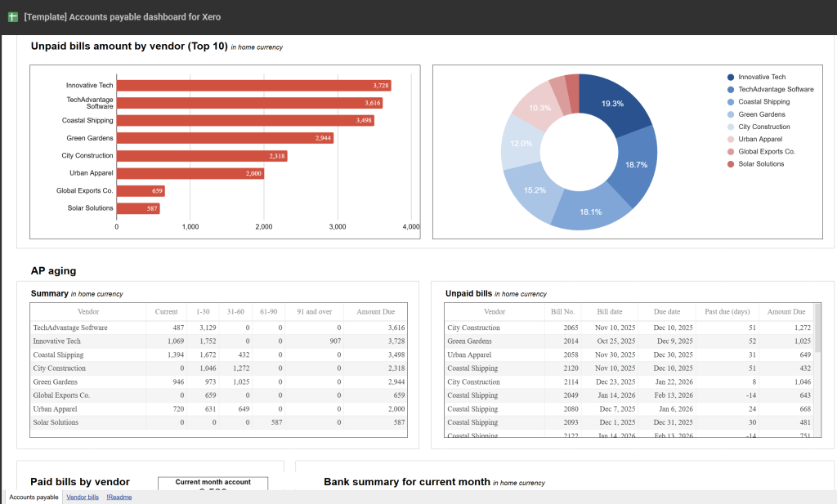Click the Unpaid bills amount by vendor title
This screenshot has height=504, width=837.
(129, 47)
